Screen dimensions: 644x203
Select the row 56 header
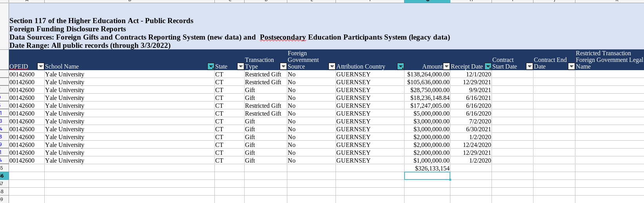coord(4,176)
